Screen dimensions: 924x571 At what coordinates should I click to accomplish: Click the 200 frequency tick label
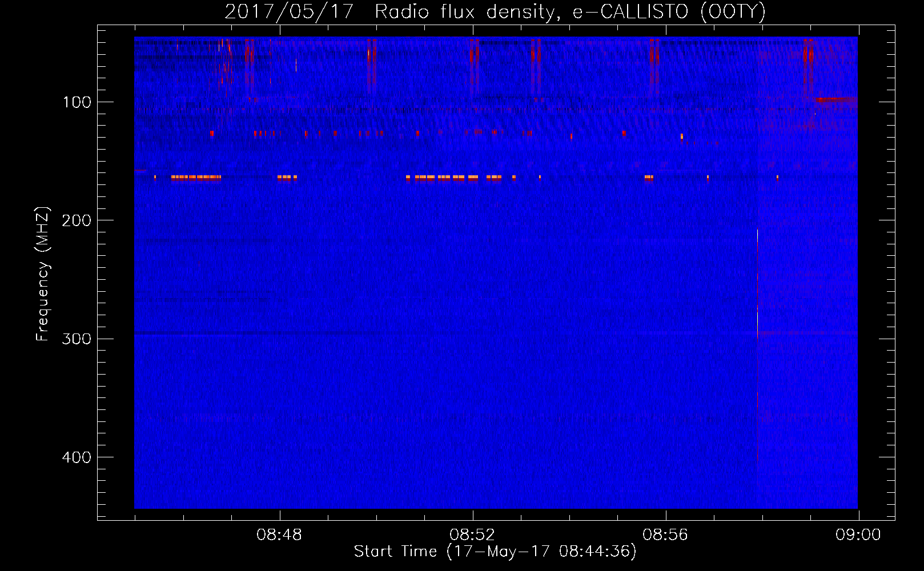click(x=77, y=220)
